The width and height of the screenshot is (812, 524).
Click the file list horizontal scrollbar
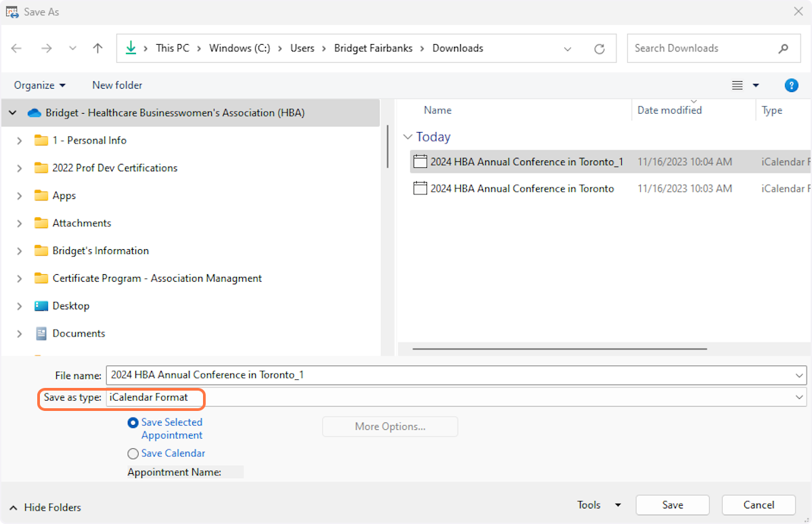pyautogui.click(x=560, y=349)
